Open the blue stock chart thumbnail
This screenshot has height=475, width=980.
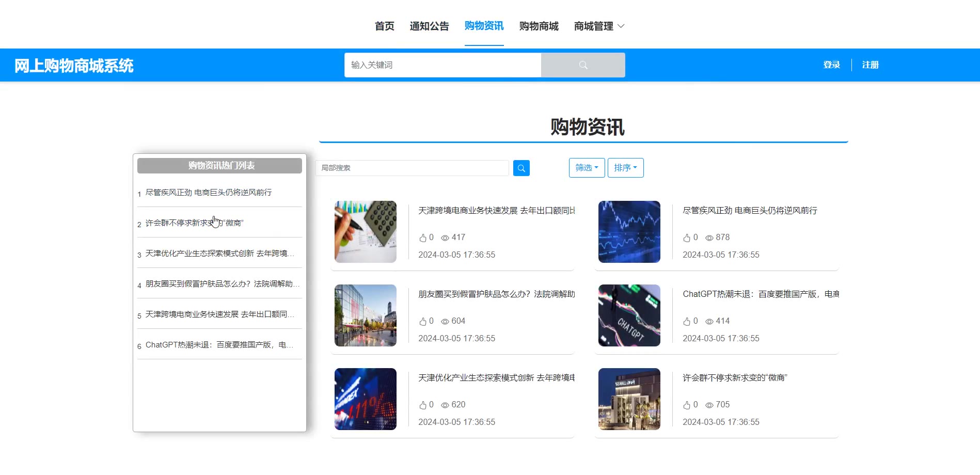[x=629, y=232]
